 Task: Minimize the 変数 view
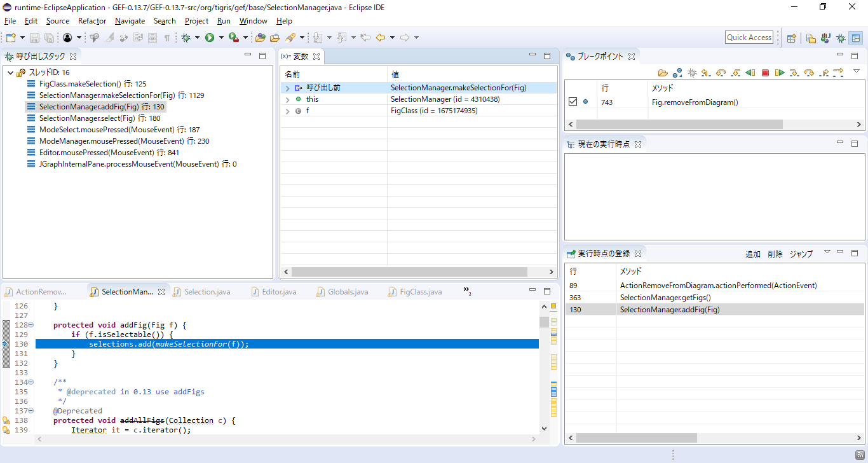coord(532,55)
